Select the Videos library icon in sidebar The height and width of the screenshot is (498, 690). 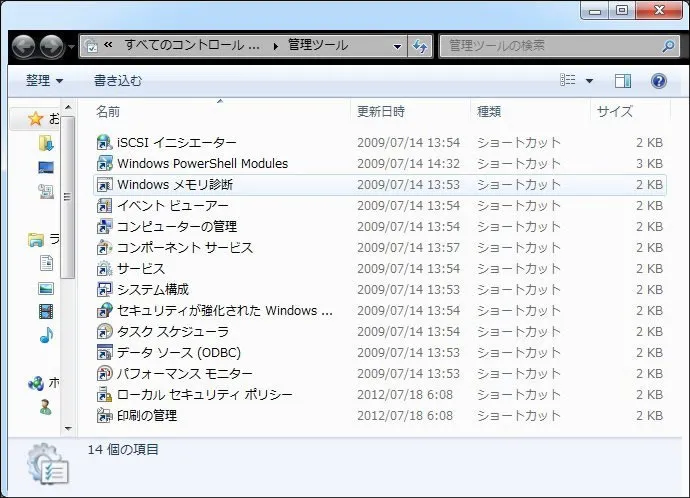46,311
